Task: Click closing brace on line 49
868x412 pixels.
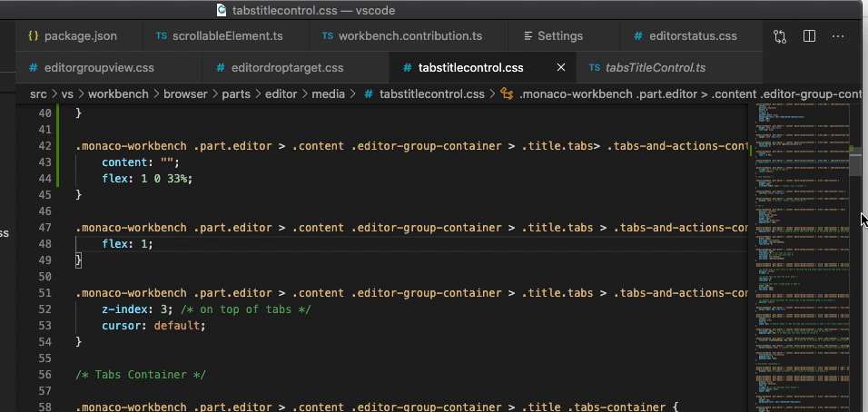Action: pyautogui.click(x=79, y=260)
